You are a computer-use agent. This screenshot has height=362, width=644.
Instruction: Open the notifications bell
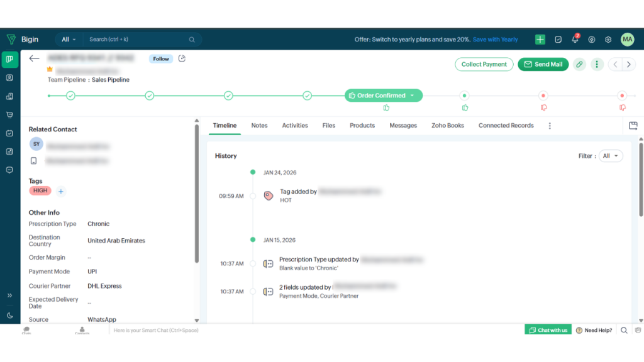[575, 39]
